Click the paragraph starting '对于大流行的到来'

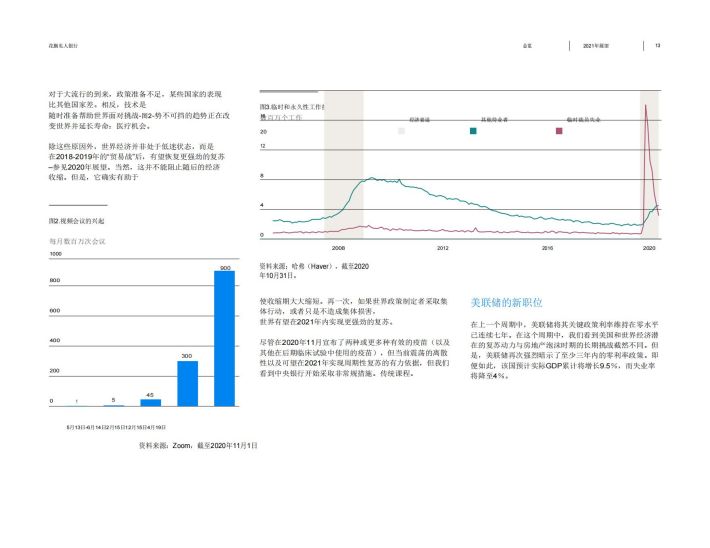click(139, 110)
